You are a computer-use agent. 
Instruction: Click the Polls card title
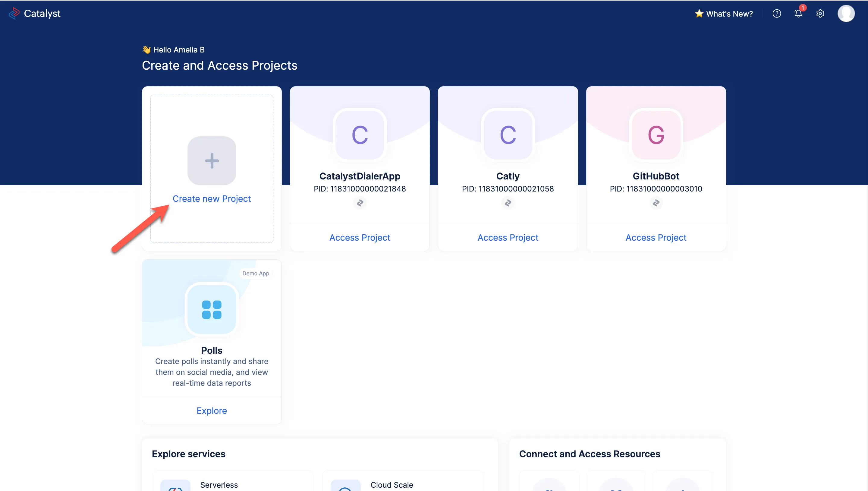coord(212,351)
